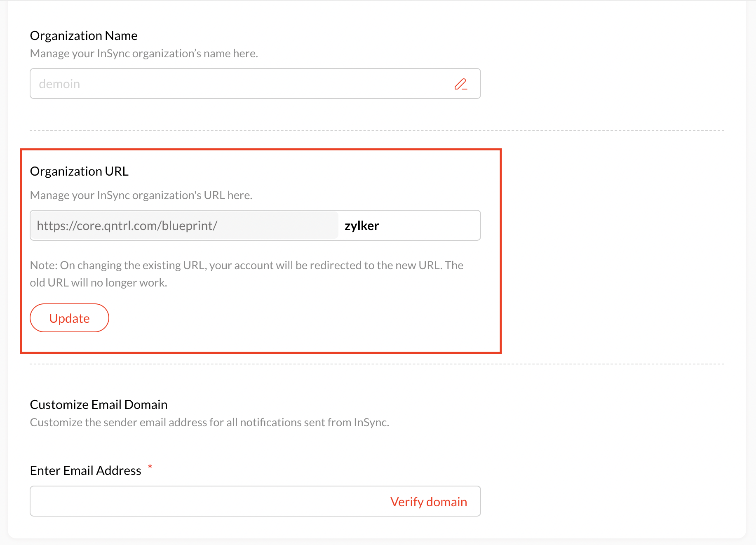Click the Customize Email Domain heading
756x545 pixels.
click(x=99, y=404)
